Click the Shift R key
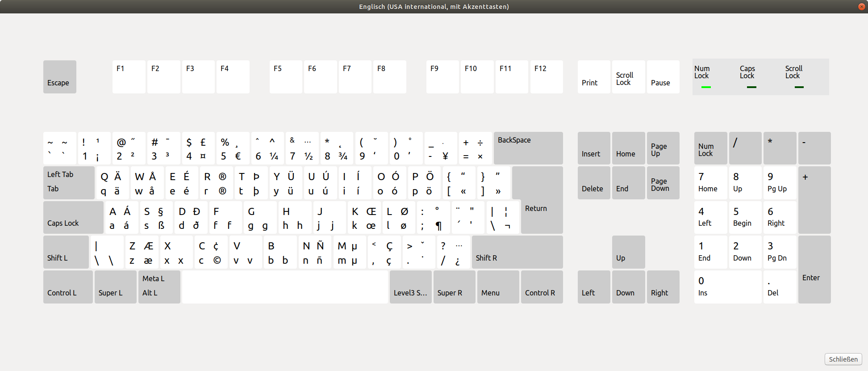This screenshot has height=371, width=868. click(x=517, y=252)
